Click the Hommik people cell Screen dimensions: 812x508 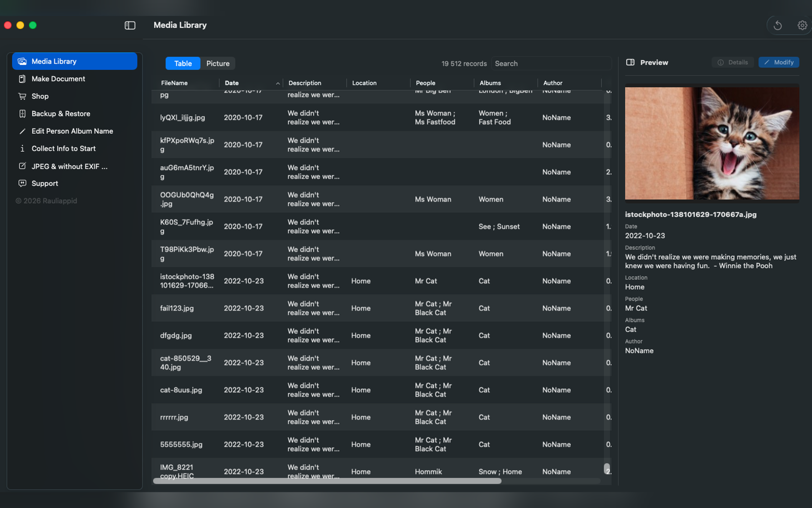(x=428, y=472)
